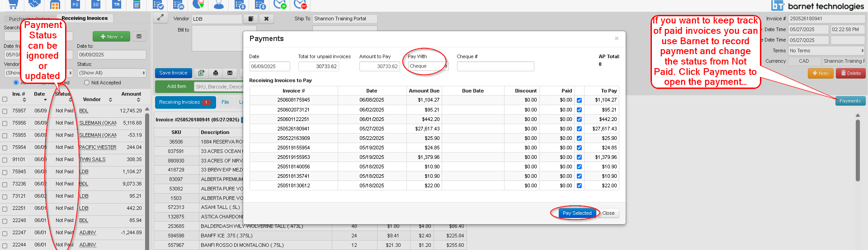Image resolution: width=868 pixels, height=250 pixels.
Task: Click the envelope icon beside New button
Action: click(x=139, y=37)
